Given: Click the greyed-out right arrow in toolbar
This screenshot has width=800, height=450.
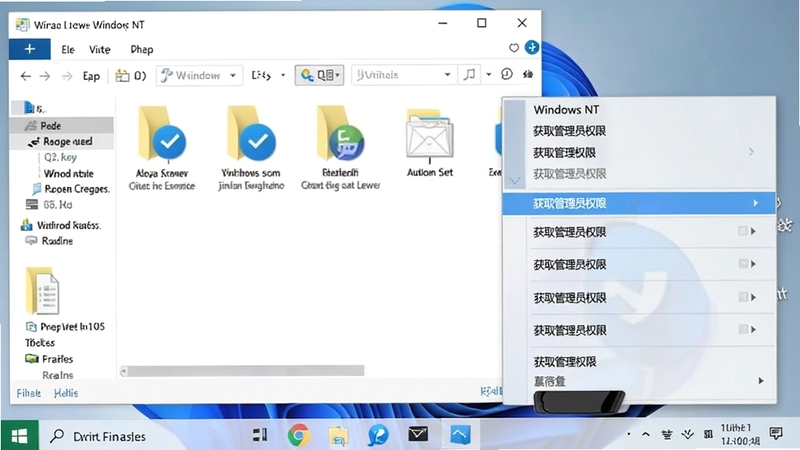Looking at the screenshot, I should click(x=67, y=76).
